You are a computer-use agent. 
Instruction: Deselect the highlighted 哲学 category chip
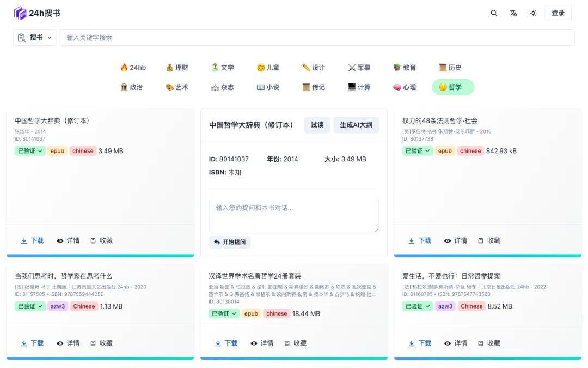[452, 87]
